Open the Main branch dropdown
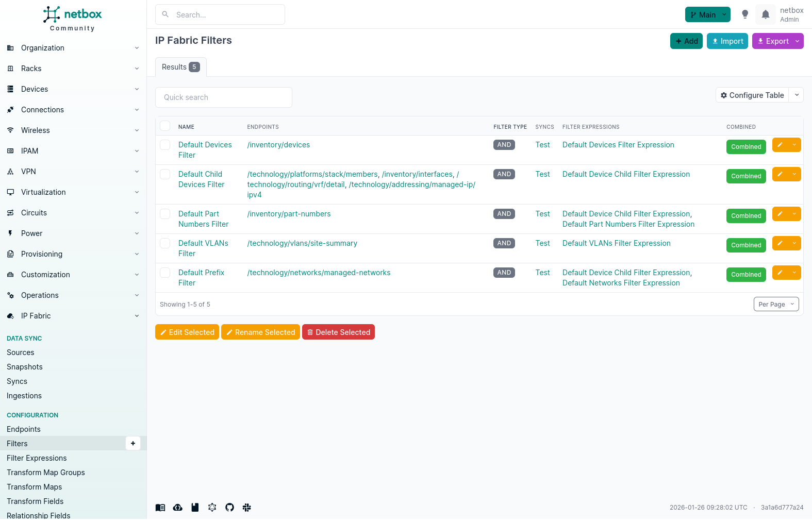This screenshot has width=812, height=522. point(707,14)
